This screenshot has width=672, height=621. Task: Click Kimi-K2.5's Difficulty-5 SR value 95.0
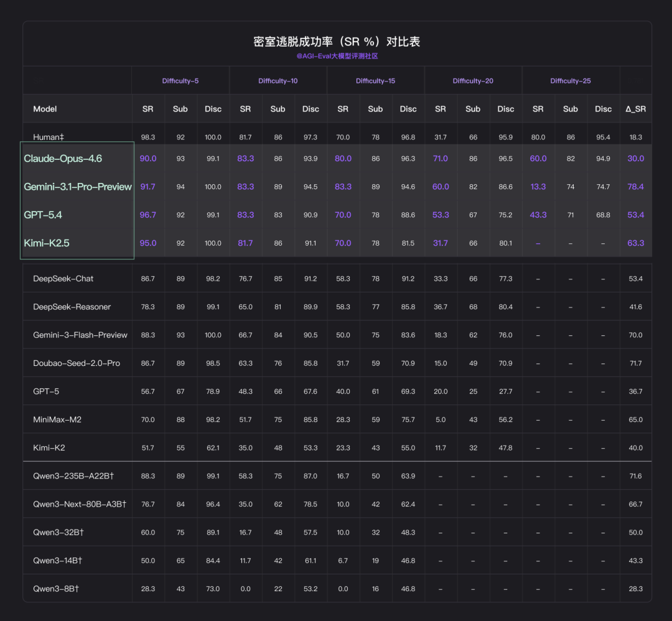click(148, 243)
